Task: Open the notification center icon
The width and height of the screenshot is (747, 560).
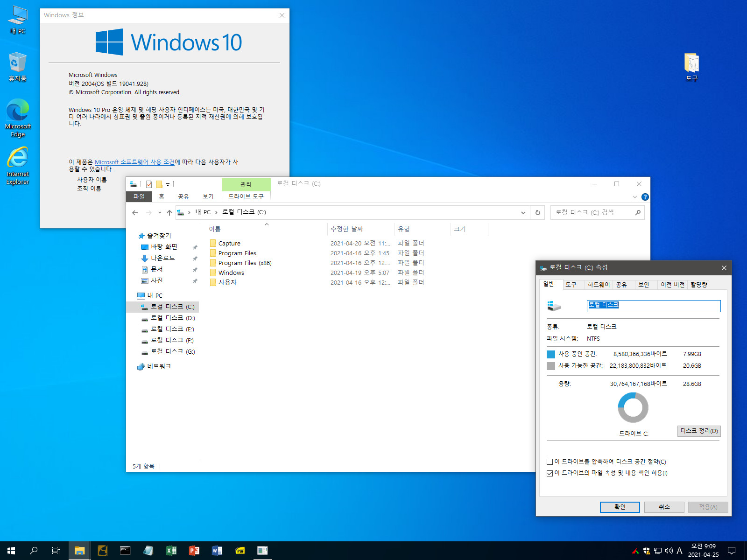Action: tap(732, 551)
